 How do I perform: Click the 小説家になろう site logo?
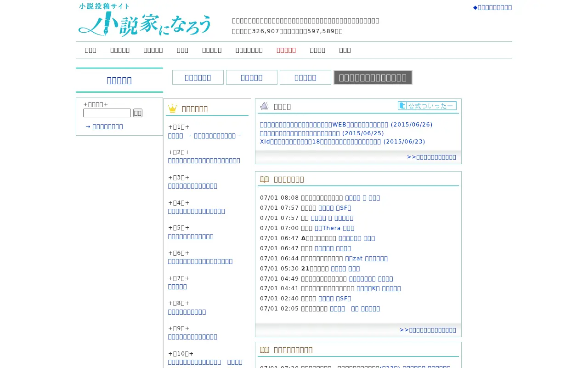(145, 20)
